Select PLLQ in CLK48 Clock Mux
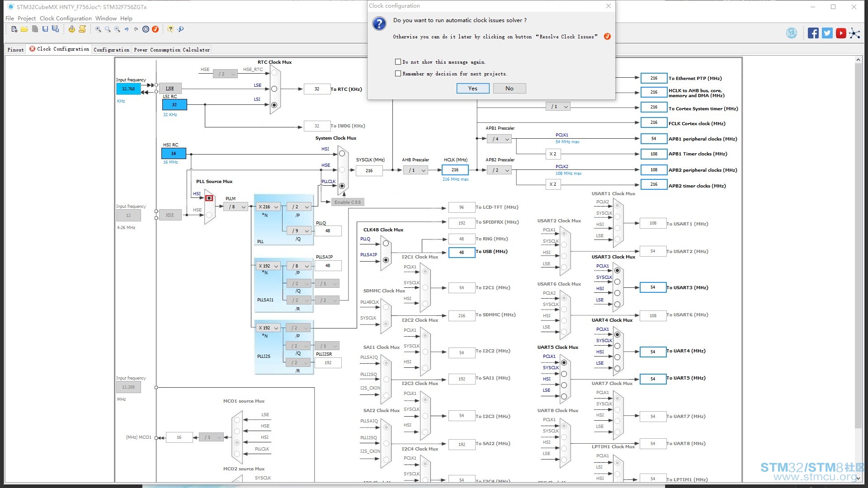 (x=386, y=244)
